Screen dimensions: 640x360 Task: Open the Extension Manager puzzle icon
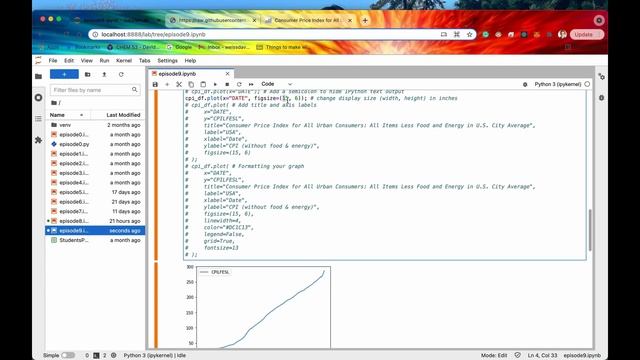[38, 140]
